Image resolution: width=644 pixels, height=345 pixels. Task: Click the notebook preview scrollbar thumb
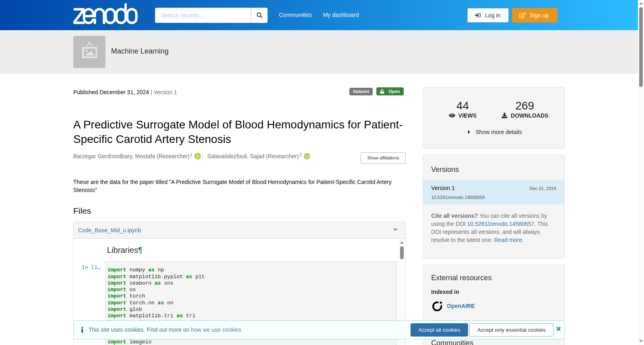(x=402, y=253)
